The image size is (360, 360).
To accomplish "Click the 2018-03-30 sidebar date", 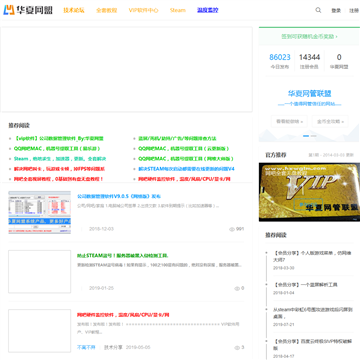I will point(284,268).
